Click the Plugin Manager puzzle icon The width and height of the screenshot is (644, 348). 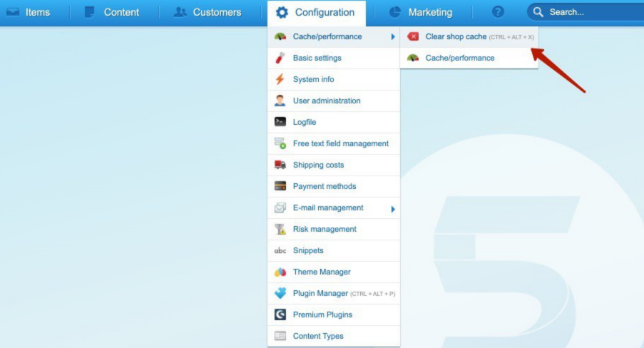[x=280, y=293]
